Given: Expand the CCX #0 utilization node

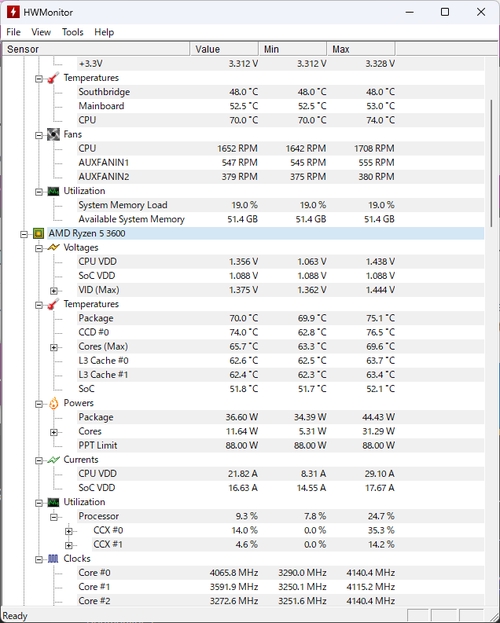Looking at the screenshot, I should coord(69,531).
